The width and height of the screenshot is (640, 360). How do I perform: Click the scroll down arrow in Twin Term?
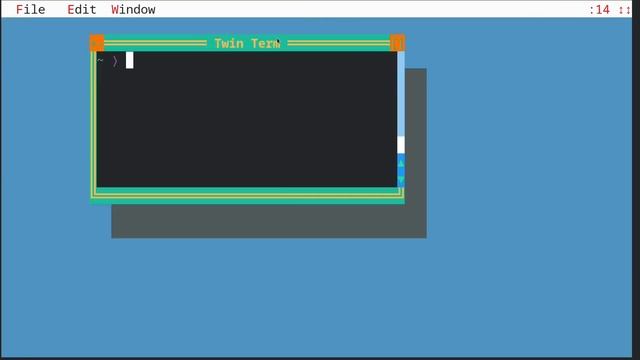(x=401, y=179)
